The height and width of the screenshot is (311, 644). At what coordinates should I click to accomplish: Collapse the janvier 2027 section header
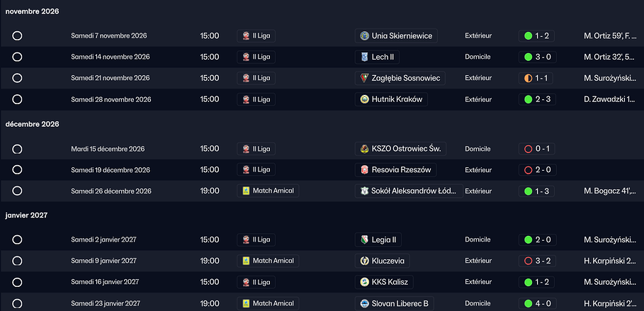(x=26, y=215)
